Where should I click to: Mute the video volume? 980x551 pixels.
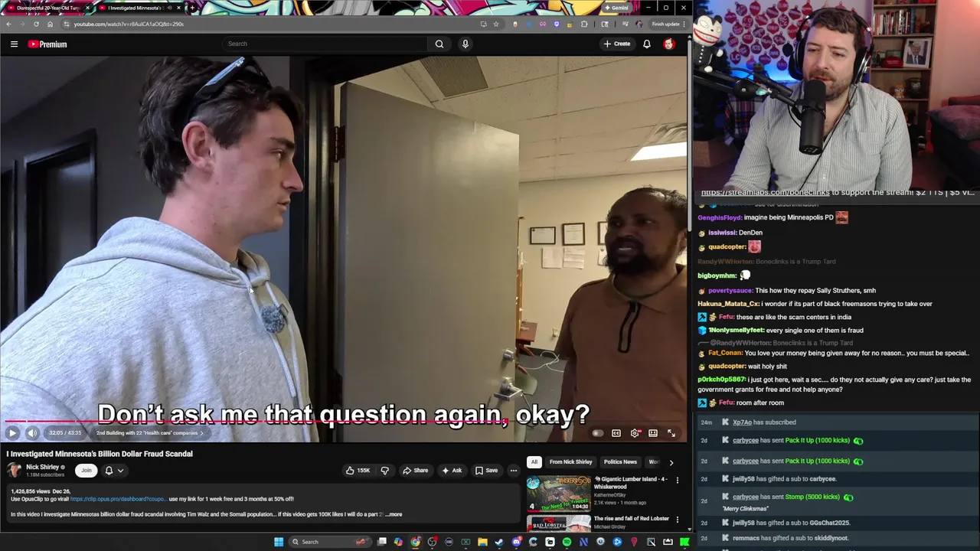coord(32,433)
